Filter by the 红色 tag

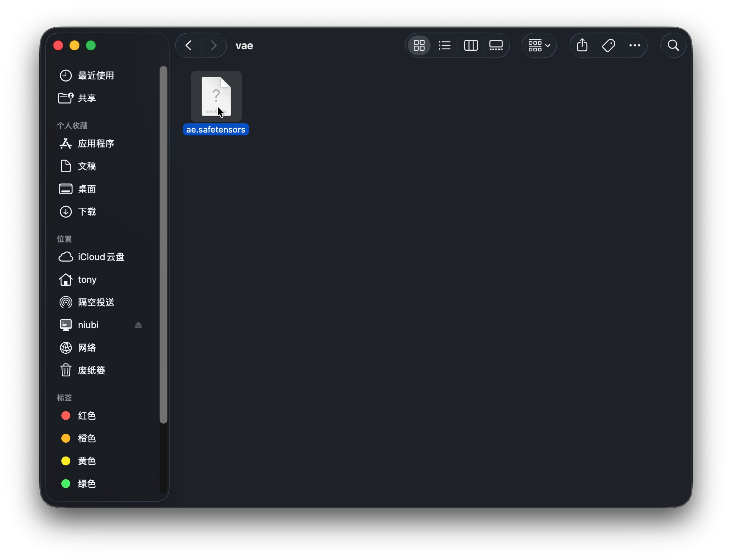point(87,416)
